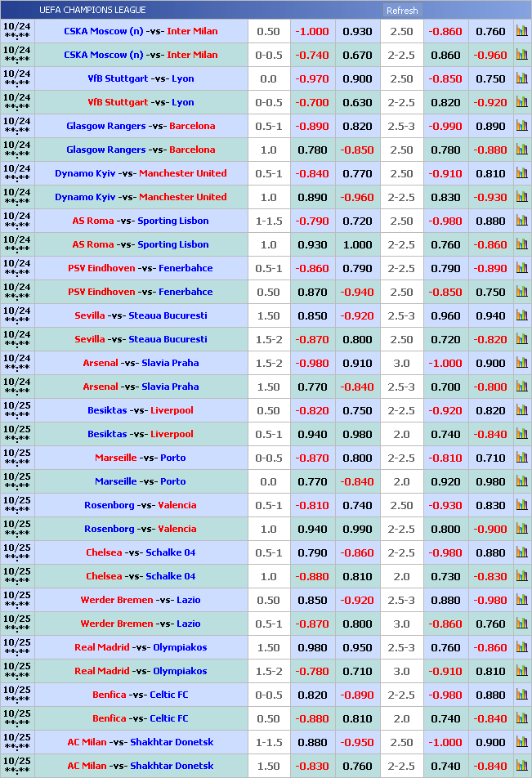
Task: Open chart icon for AC Milan 1.50 handicap row
Action: click(x=521, y=766)
